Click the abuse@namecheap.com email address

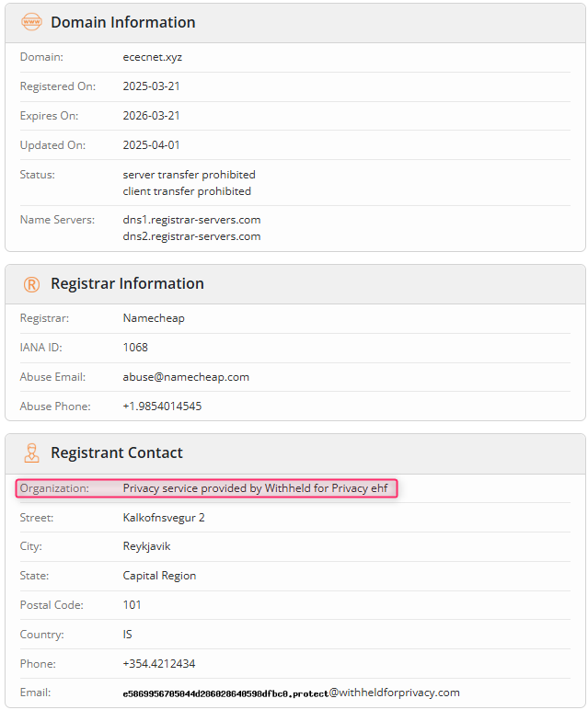(186, 377)
